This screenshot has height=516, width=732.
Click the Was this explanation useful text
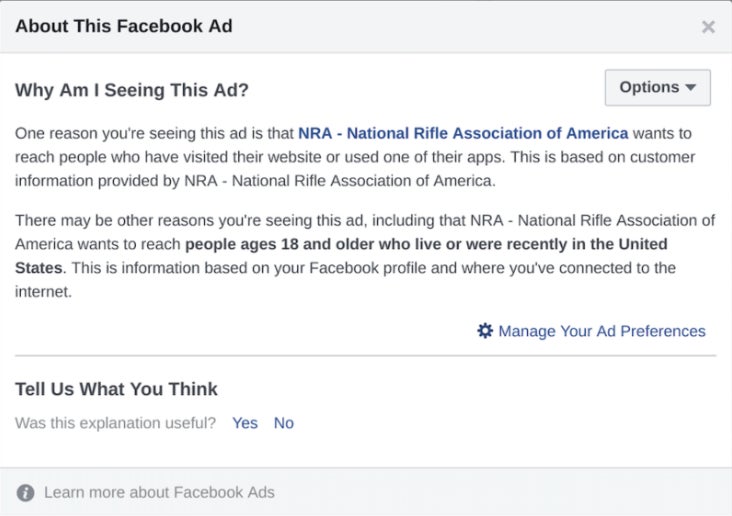(115, 423)
